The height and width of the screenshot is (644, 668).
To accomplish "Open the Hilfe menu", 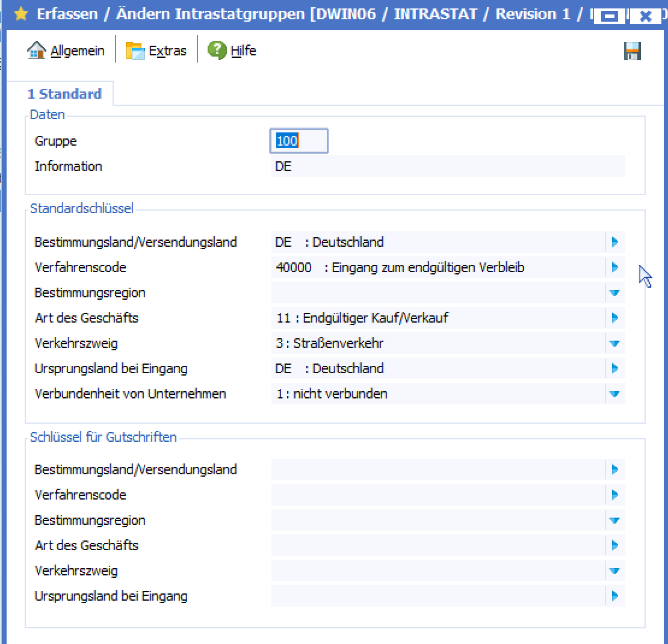I will 232,51.
